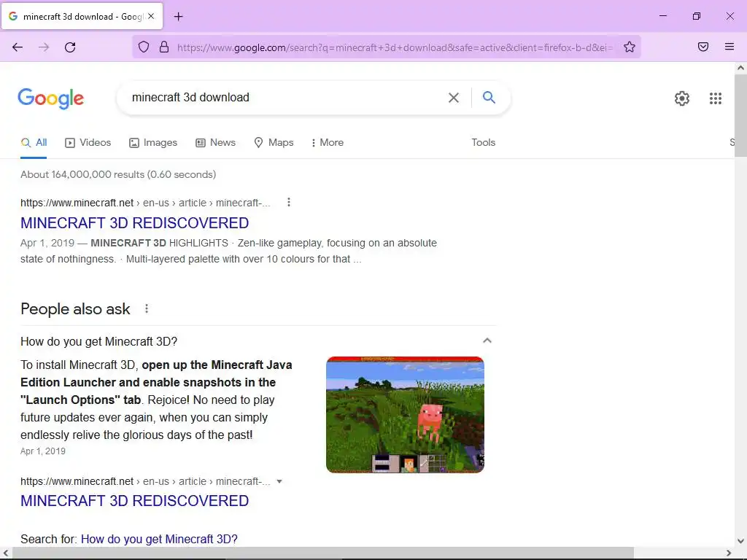Open the MINECRAFT 3D REDISCOVERED link under People also ask
The width and height of the screenshot is (747, 560).
click(134, 500)
